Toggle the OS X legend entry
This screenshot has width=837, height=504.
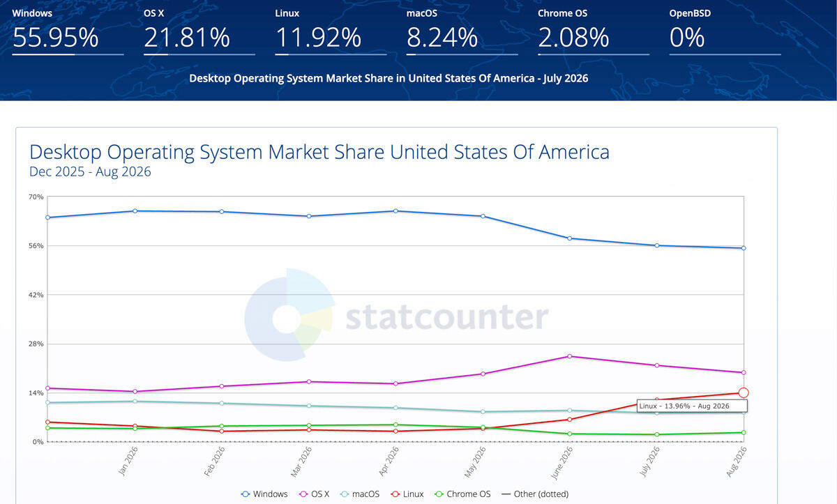pyautogui.click(x=314, y=494)
